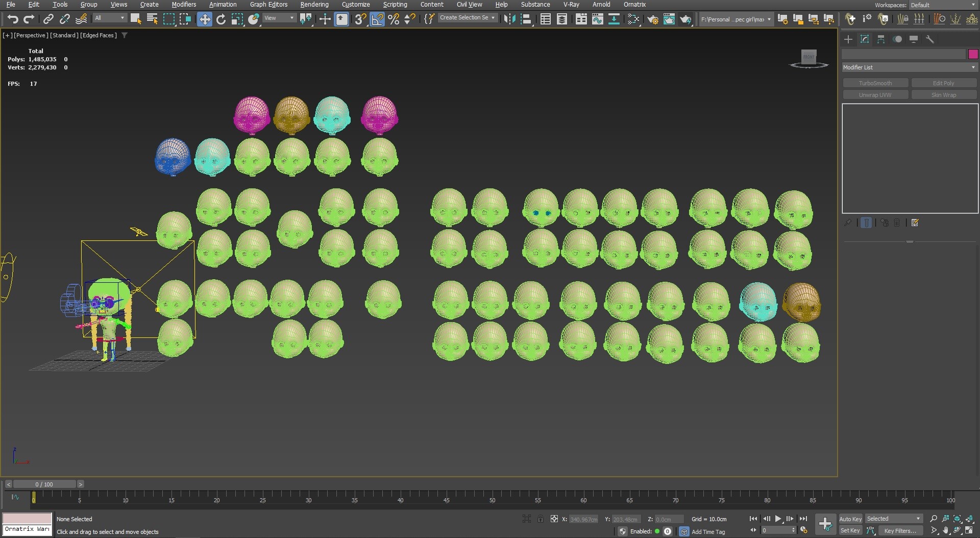Open the Modifiers menu

point(184,5)
